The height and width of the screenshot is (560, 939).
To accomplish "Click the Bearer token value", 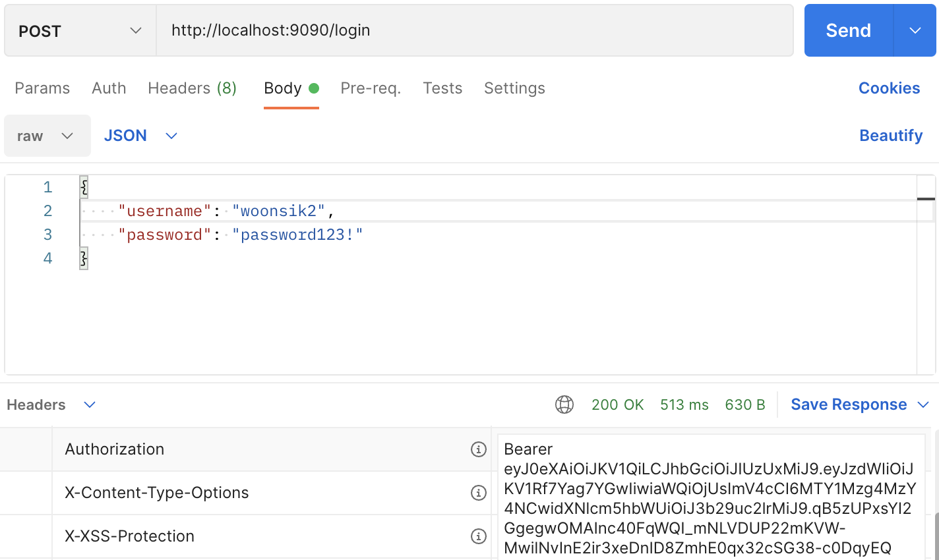I will pyautogui.click(x=710, y=498).
